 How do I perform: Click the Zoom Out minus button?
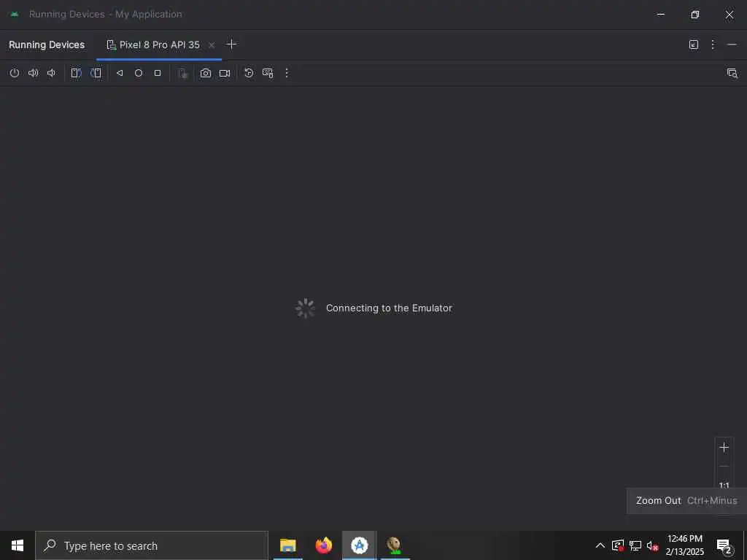click(724, 466)
